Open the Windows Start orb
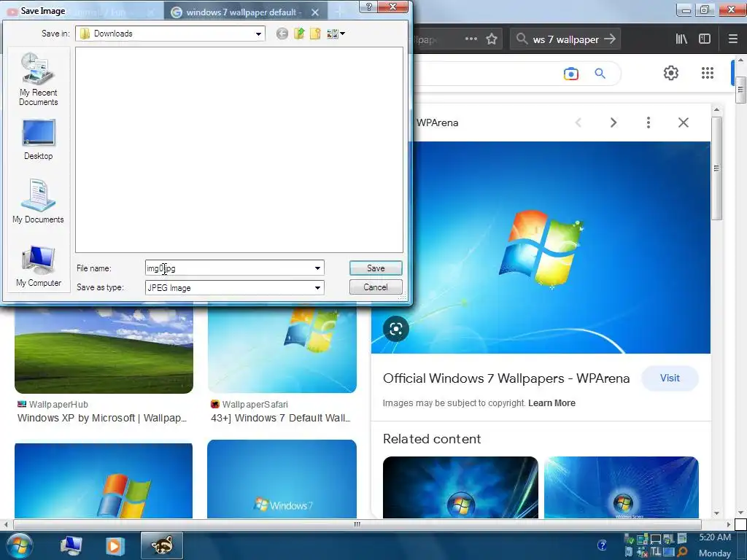747x560 pixels. click(20, 545)
